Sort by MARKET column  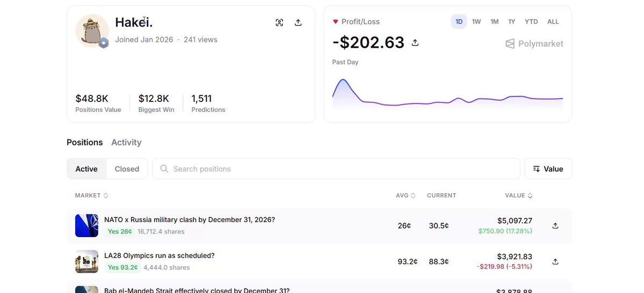[x=92, y=195]
